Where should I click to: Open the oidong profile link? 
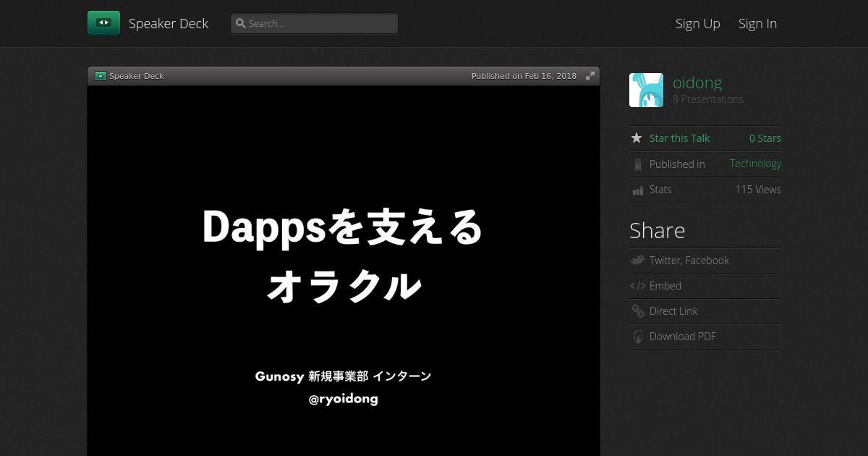697,83
